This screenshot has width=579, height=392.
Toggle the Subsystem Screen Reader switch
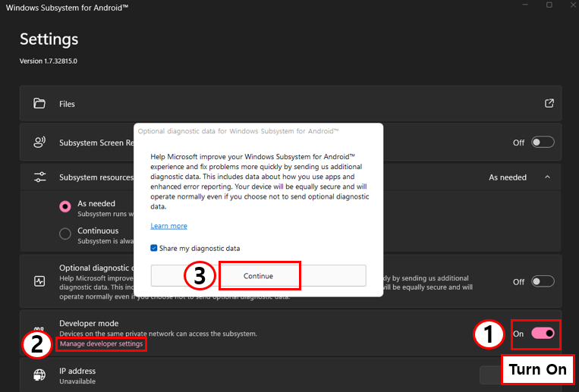pos(543,143)
